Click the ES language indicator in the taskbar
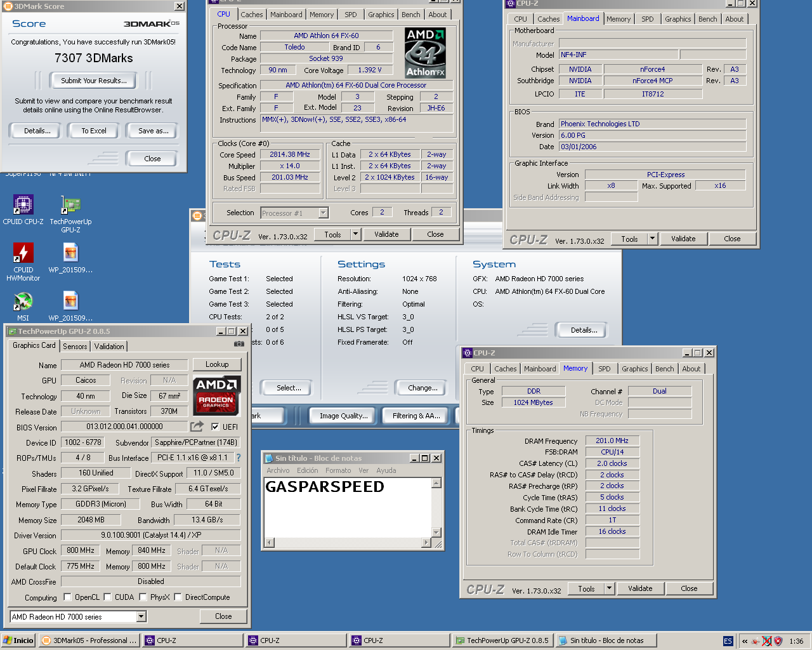The image size is (812, 650). point(728,641)
